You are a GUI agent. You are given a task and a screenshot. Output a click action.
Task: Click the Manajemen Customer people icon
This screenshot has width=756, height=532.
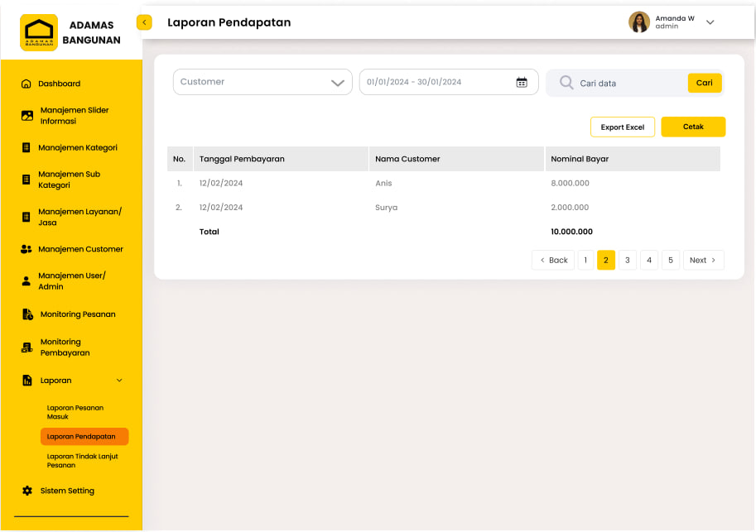click(x=26, y=249)
